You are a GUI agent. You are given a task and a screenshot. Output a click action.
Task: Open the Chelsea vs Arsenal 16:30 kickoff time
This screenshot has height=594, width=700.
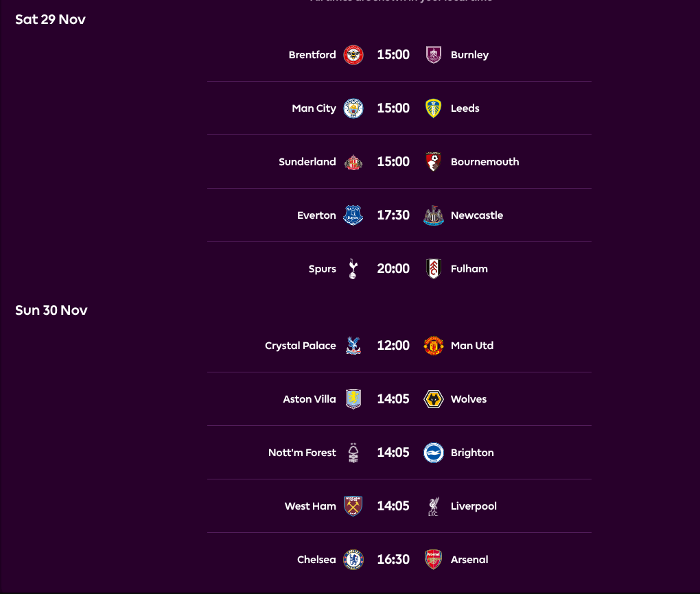pyautogui.click(x=393, y=559)
